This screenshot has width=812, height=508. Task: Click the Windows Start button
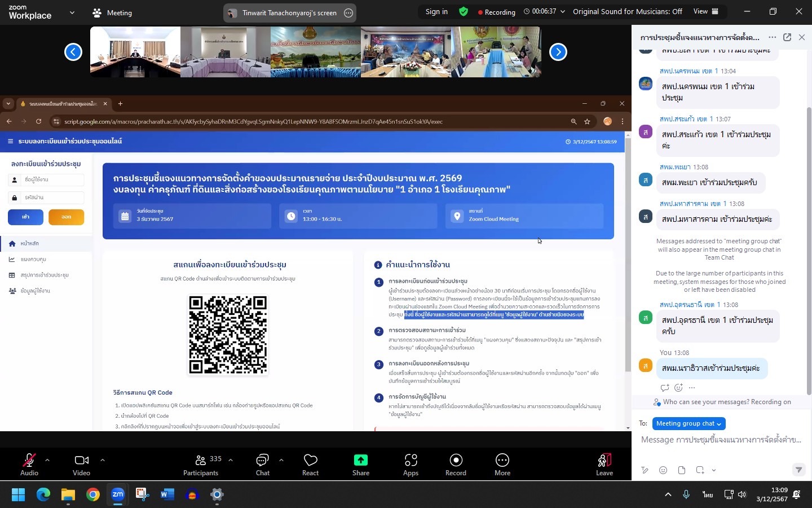click(x=19, y=495)
